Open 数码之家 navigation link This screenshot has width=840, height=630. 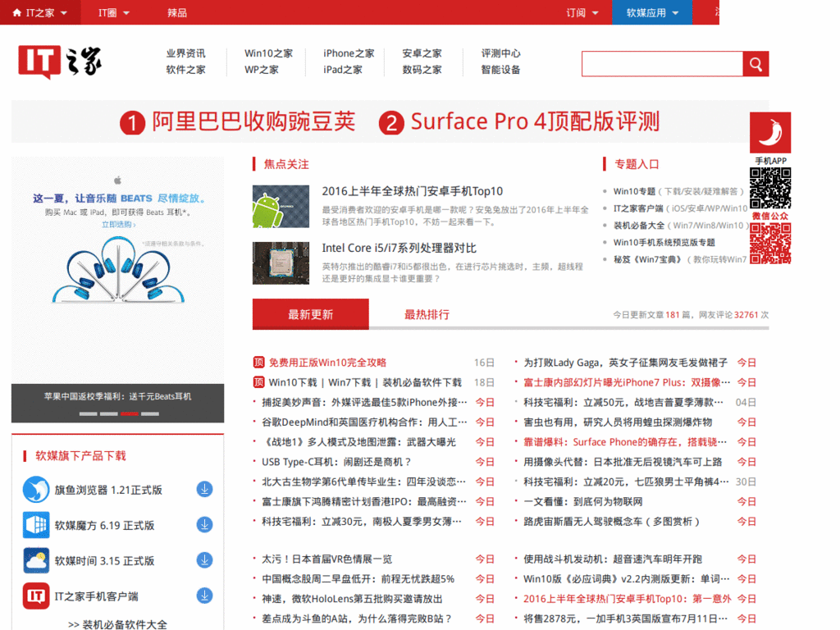(x=422, y=70)
